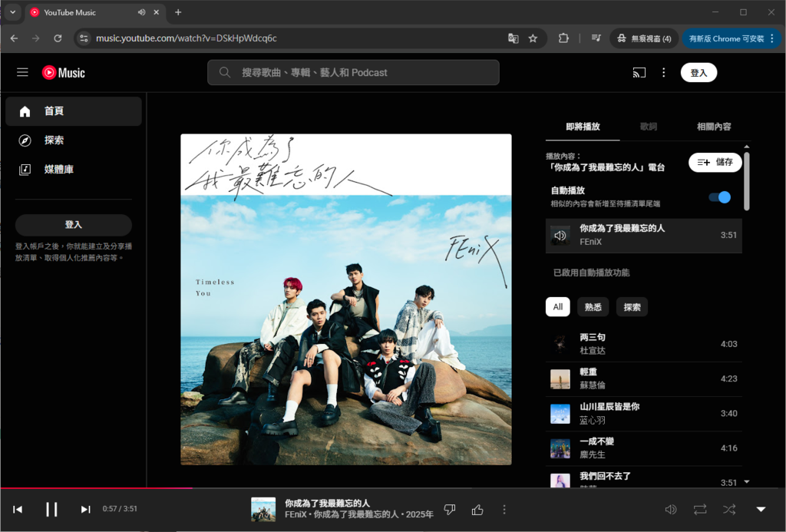Play 輕重 by 蘇慧倫 from the queue
This screenshot has width=786, height=532.
coord(644,378)
